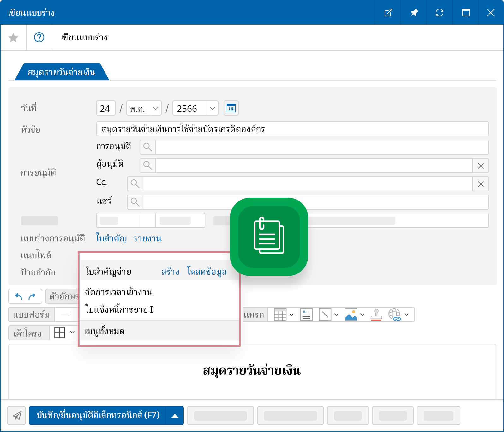Expand the table insert options arrow

pyautogui.click(x=291, y=315)
